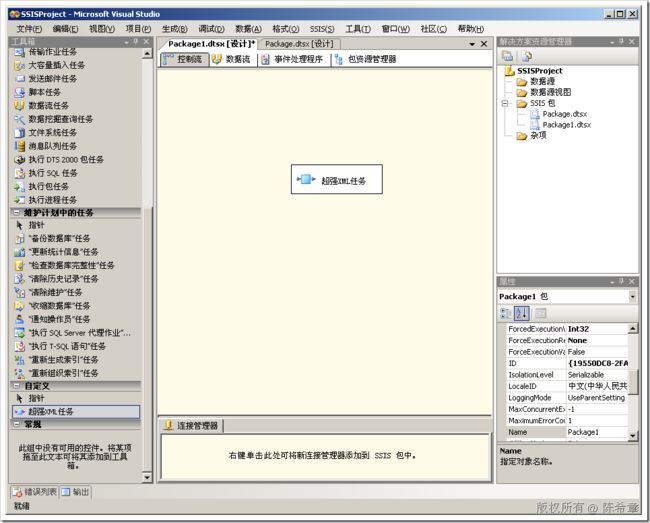Collapse the 常规 toolbox group
Image resolution: width=650 pixels, height=523 pixels.
coord(17,424)
